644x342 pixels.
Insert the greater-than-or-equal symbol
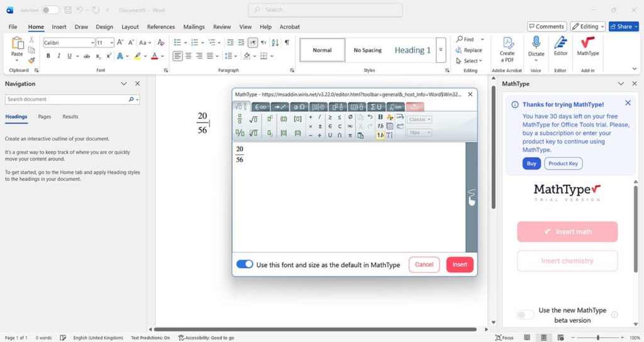[330, 118]
